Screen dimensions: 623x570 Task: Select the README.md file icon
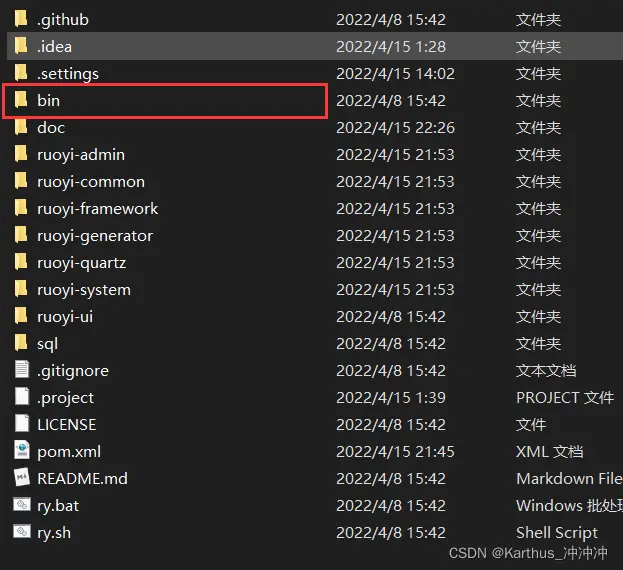point(22,478)
